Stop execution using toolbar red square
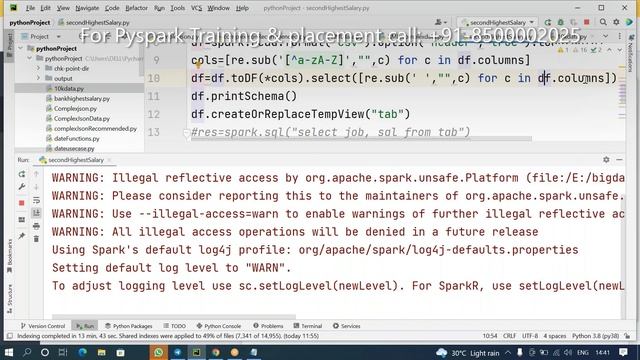Screen dimensions: 640x360 (587, 22)
